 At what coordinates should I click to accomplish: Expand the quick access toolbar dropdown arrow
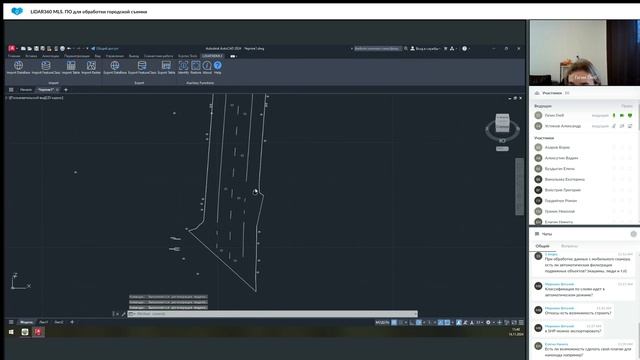[87, 49]
